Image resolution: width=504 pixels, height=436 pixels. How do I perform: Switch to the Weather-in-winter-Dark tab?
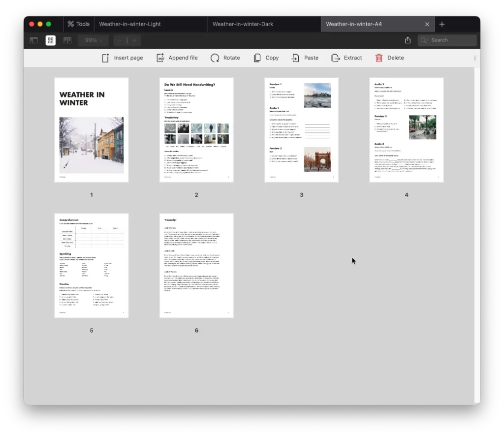click(243, 24)
